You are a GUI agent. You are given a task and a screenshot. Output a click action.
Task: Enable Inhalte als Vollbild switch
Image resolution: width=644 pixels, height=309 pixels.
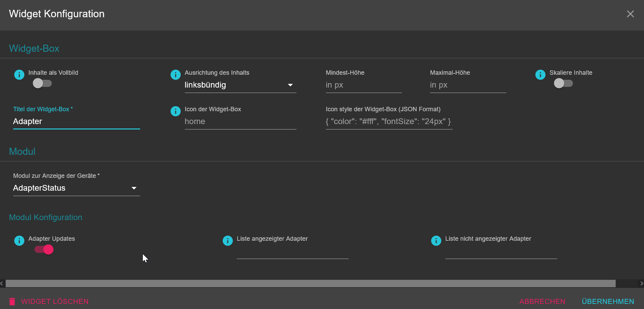pyautogui.click(x=42, y=83)
